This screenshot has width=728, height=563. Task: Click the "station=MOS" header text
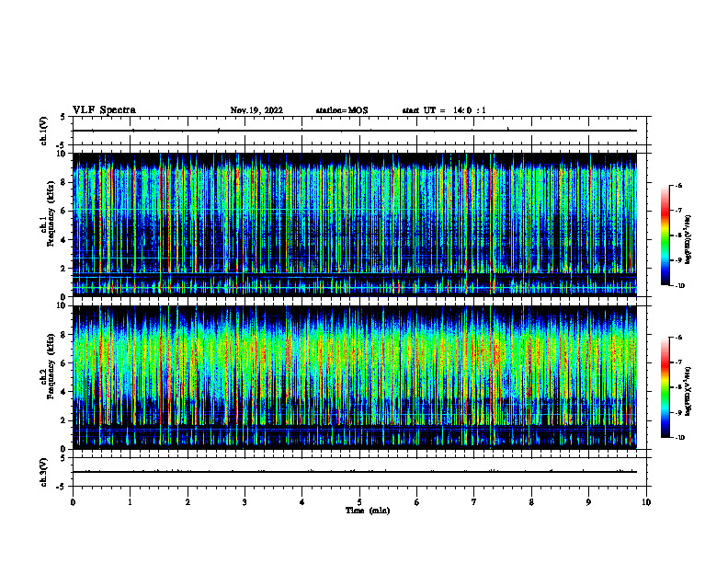342,110
